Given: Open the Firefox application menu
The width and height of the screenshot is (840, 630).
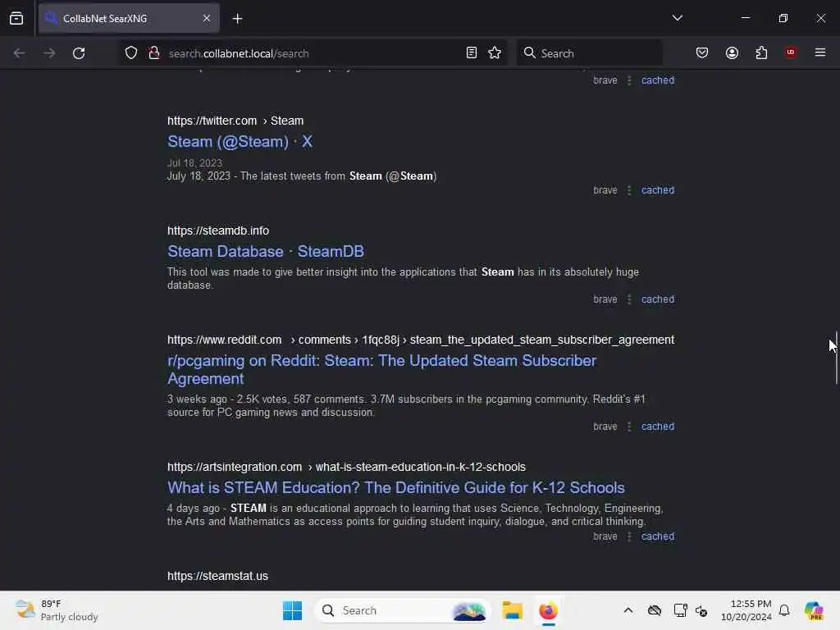Looking at the screenshot, I should (820, 52).
